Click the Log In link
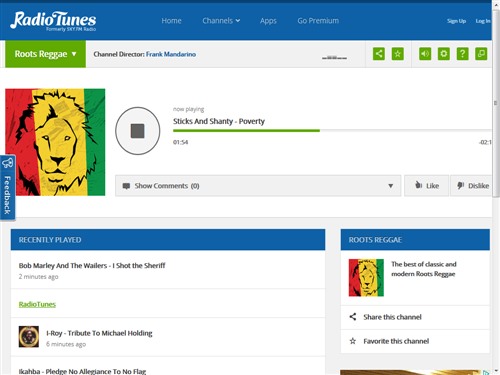This screenshot has height=375, width=500. [x=483, y=21]
